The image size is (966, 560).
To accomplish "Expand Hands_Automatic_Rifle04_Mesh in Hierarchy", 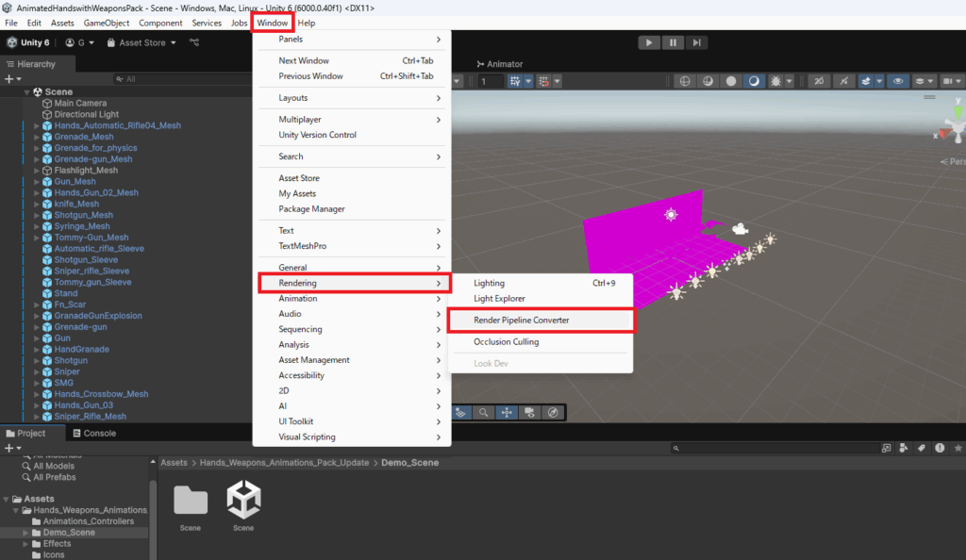I will pyautogui.click(x=37, y=125).
